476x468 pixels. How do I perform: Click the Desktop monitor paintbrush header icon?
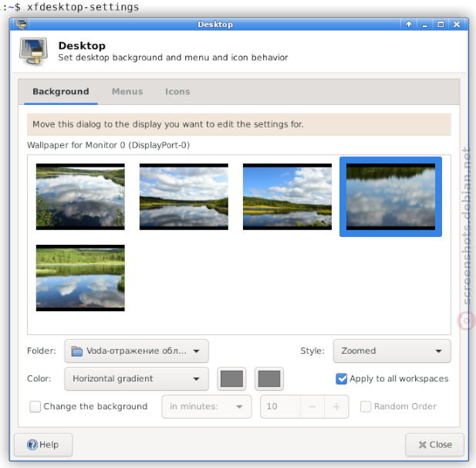point(34,52)
